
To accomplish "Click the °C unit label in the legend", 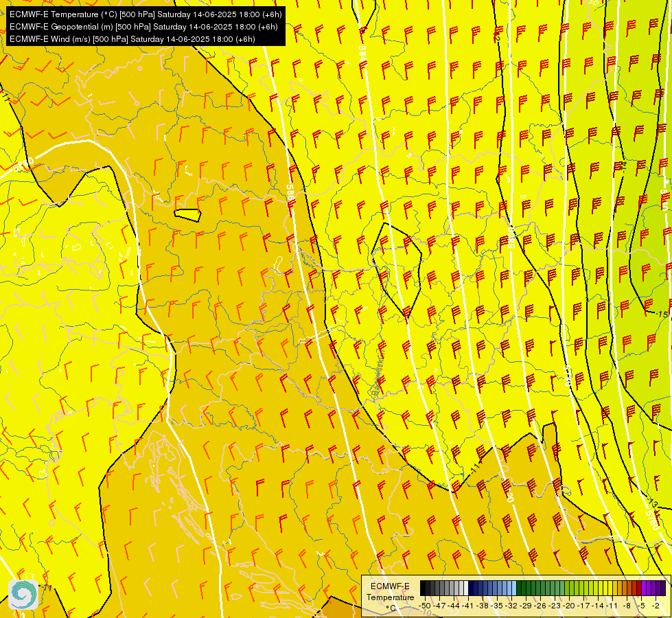I will 391,608.
